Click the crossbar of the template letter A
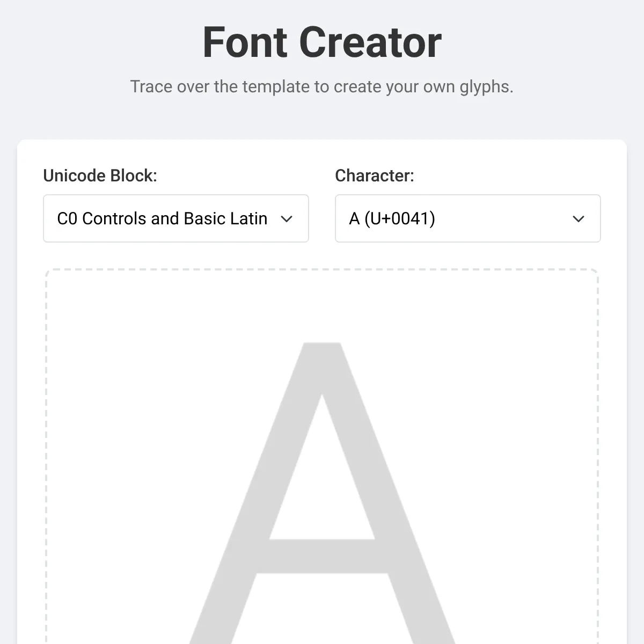 pyautogui.click(x=322, y=556)
